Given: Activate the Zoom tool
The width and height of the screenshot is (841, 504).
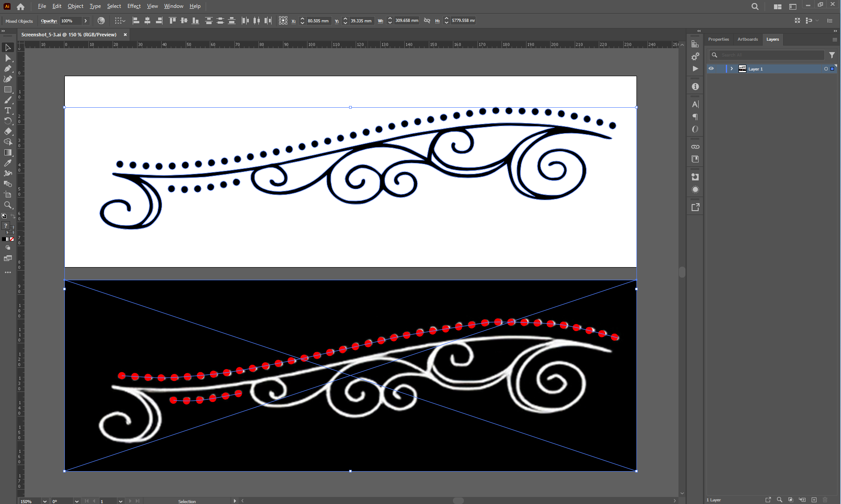Looking at the screenshot, I should pos(7,205).
